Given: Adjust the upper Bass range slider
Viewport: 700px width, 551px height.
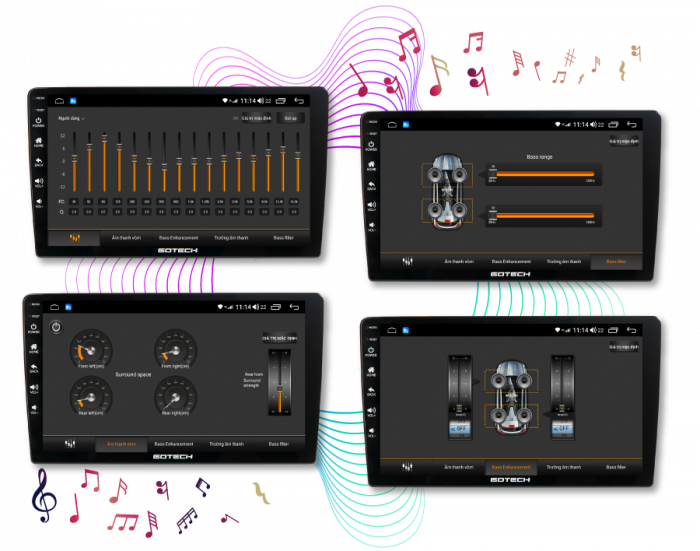Looking at the screenshot, I should click(540, 175).
